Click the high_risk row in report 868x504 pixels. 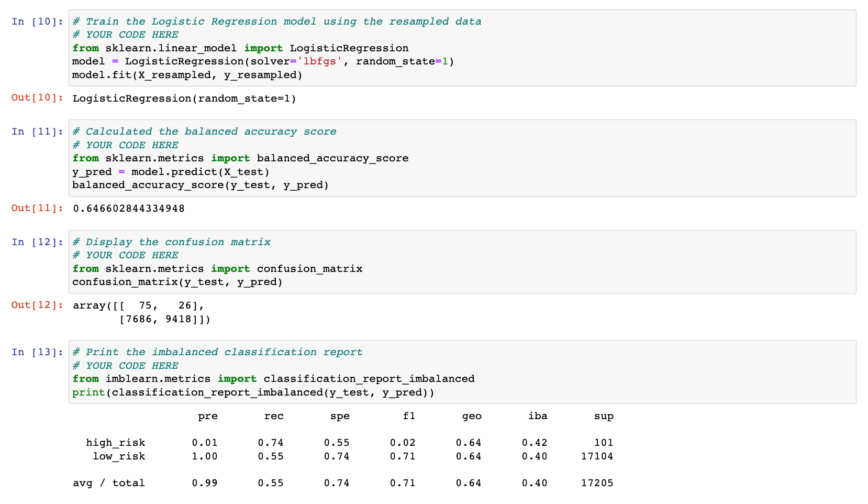tap(350, 443)
